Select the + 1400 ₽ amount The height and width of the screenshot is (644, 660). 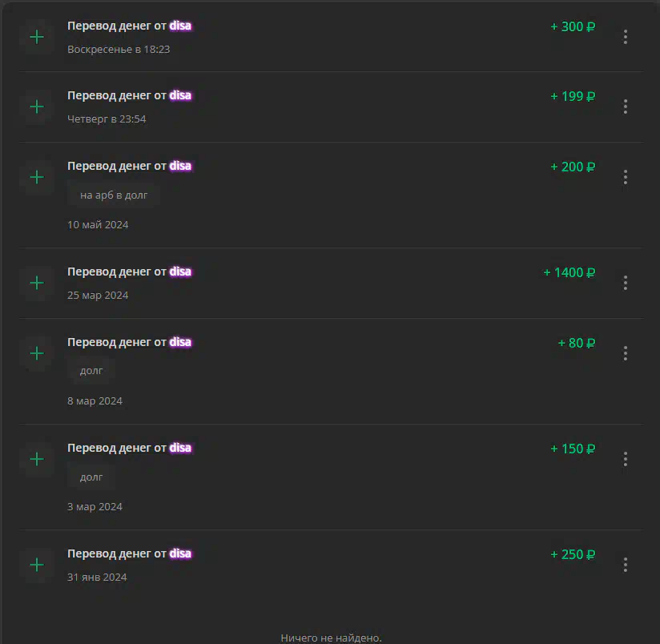click(x=569, y=273)
